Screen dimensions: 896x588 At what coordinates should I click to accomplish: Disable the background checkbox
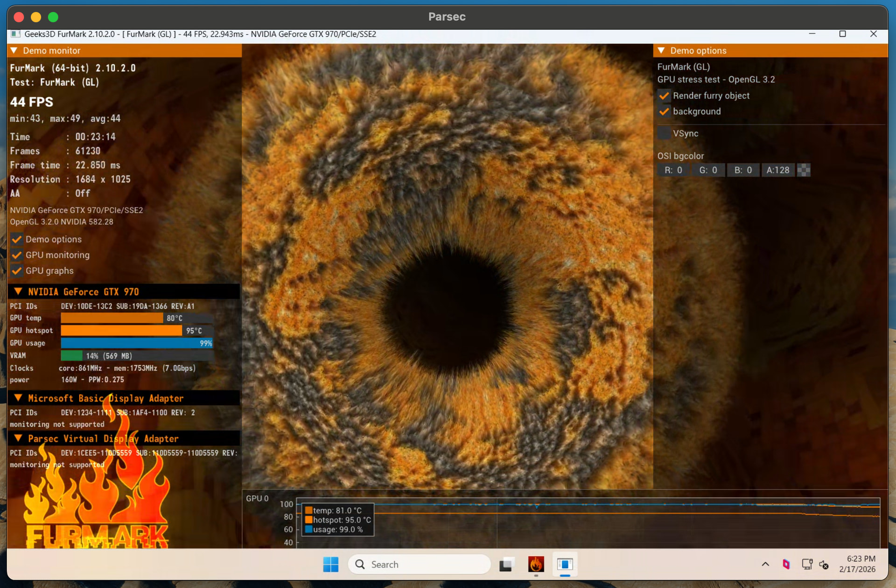point(664,111)
